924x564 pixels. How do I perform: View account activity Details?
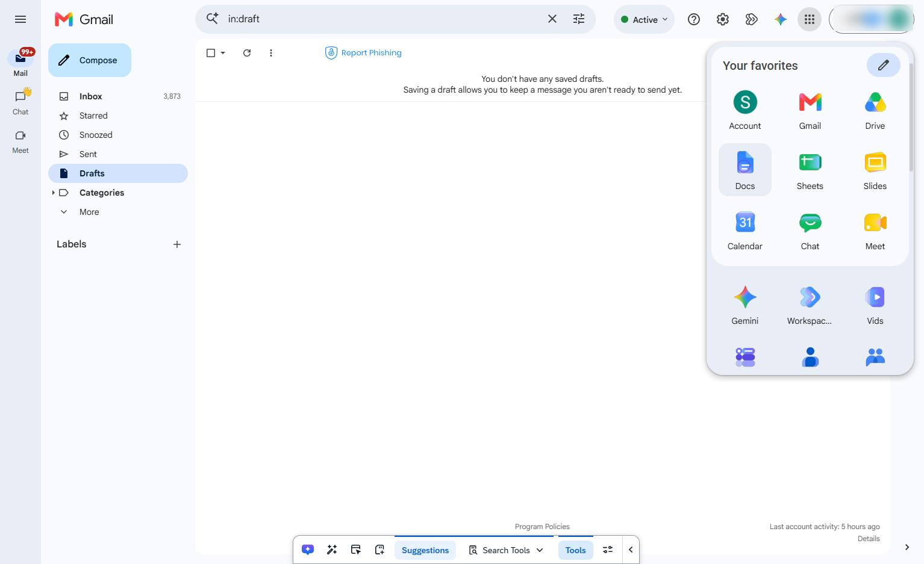(869, 539)
